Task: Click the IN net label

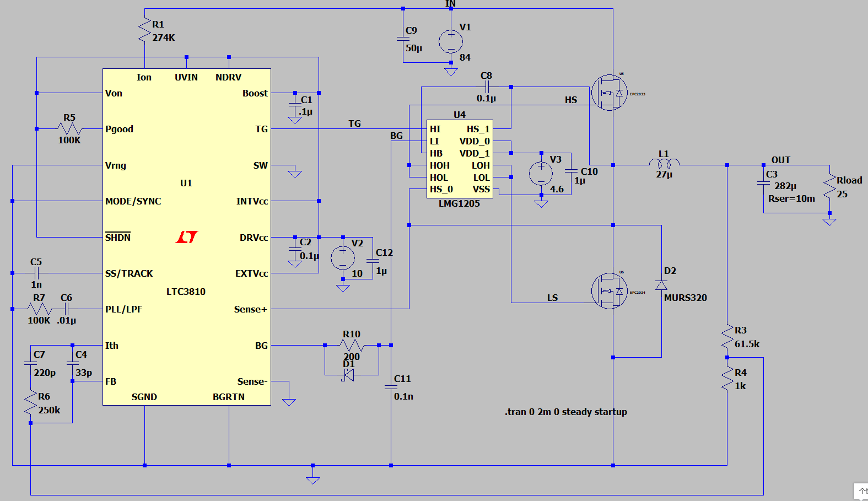Action: [x=450, y=4]
